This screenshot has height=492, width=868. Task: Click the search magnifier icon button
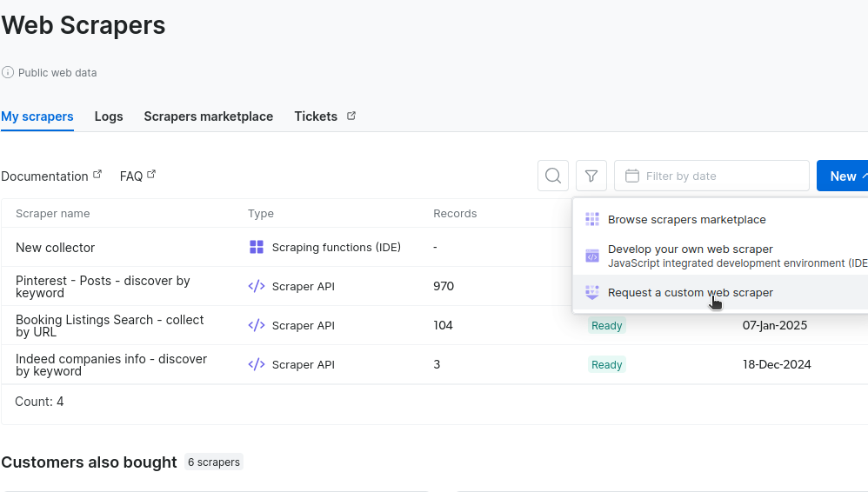(x=553, y=176)
